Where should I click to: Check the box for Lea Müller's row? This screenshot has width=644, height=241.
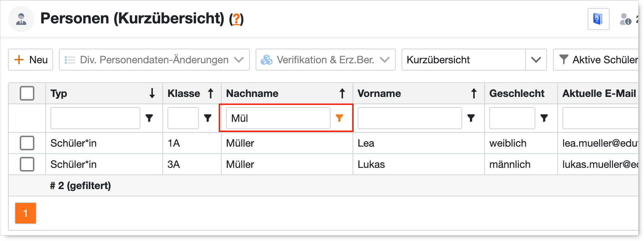tap(27, 143)
